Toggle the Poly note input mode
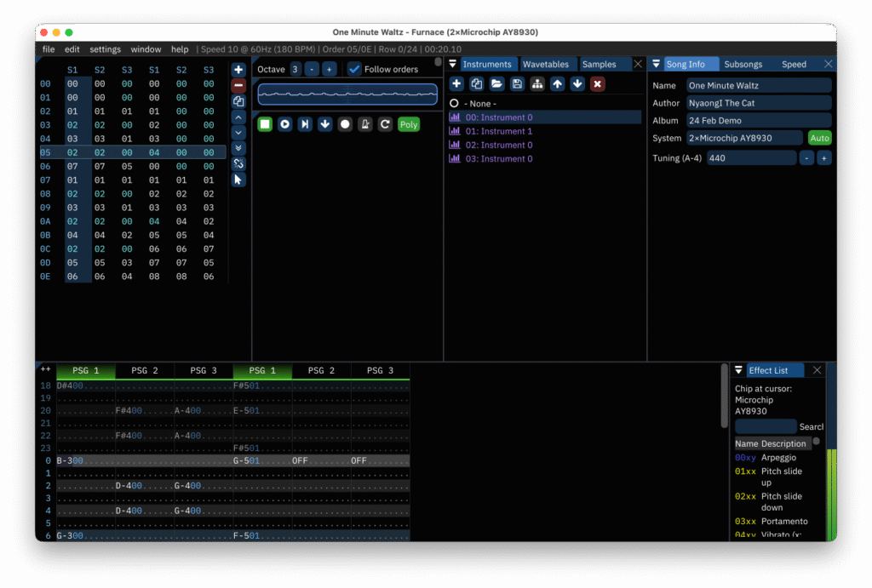 click(x=409, y=124)
